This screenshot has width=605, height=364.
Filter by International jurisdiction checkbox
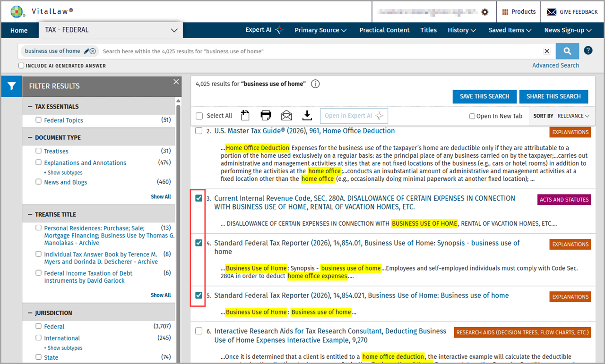point(39,338)
